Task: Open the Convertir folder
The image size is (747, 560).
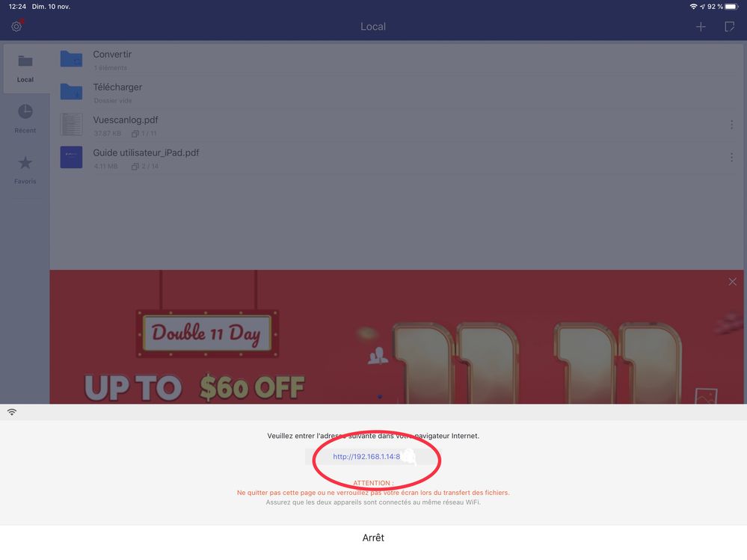Action: [x=71, y=59]
